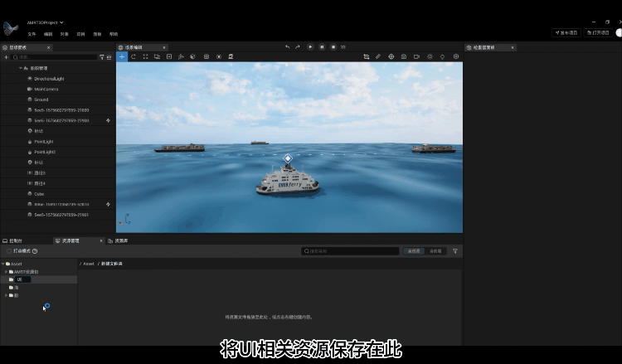Viewport: 622px width, 364px height.
Task: Open the 文件 menu
Action: [32, 34]
